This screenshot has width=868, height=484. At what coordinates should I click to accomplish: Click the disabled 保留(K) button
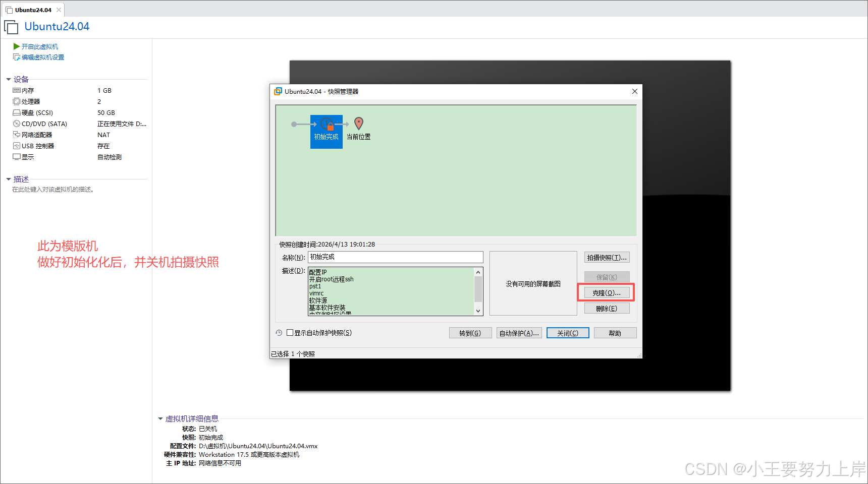[x=607, y=277]
